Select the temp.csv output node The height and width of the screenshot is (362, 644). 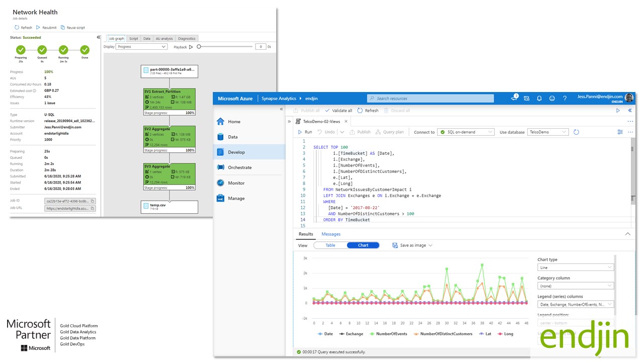tap(170, 207)
